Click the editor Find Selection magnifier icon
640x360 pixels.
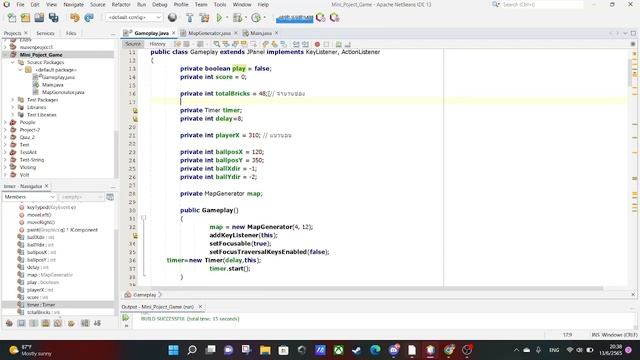tap(217, 44)
